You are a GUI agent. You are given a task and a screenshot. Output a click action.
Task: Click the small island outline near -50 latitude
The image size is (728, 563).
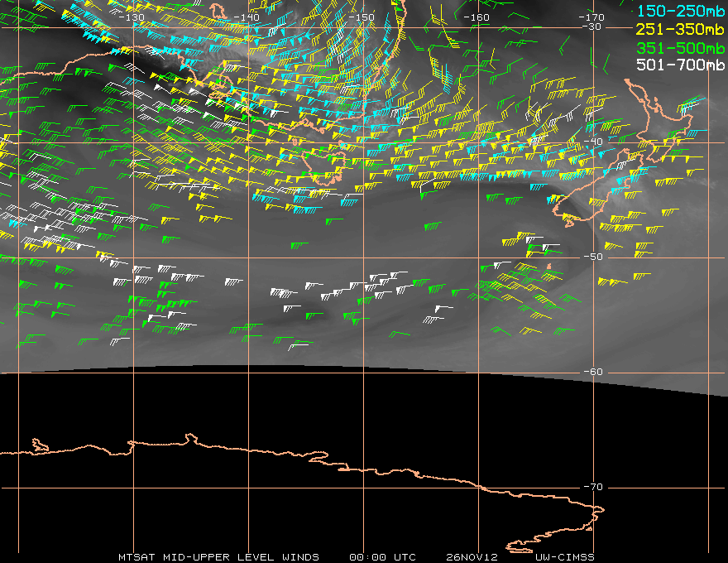548,266
